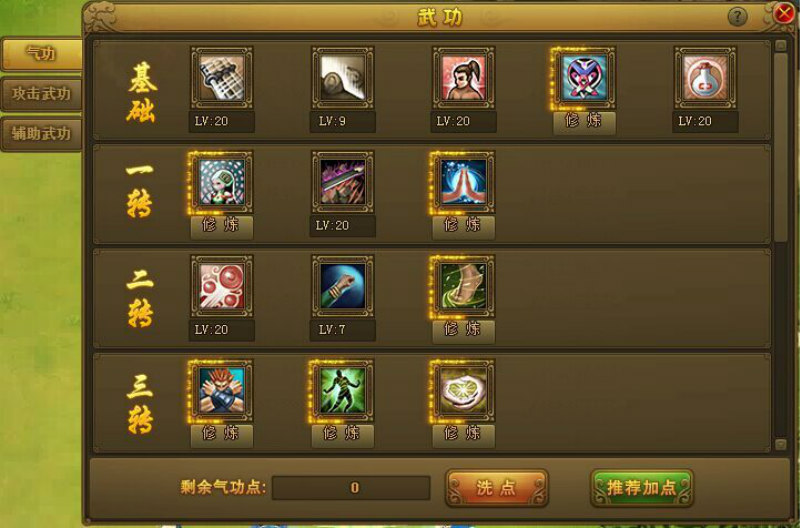
Task: Select the green running figure skill icon
Action: (x=342, y=391)
